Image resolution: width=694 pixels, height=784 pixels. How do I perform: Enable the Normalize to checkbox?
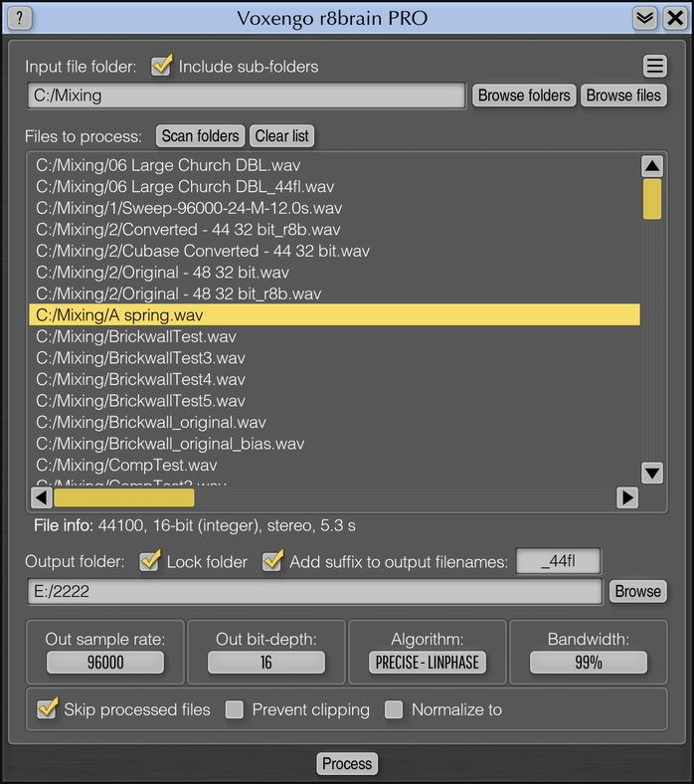pos(394,709)
